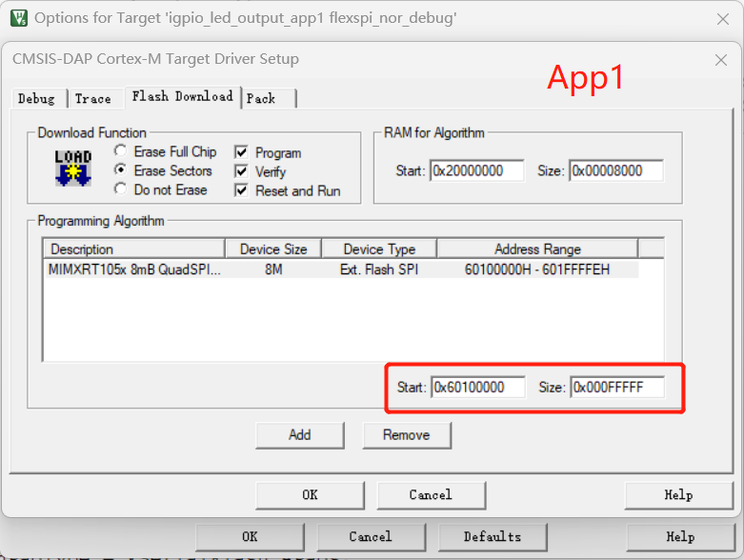Switch to the Debug tab
Viewport: 744px width, 560px height.
click(36, 98)
